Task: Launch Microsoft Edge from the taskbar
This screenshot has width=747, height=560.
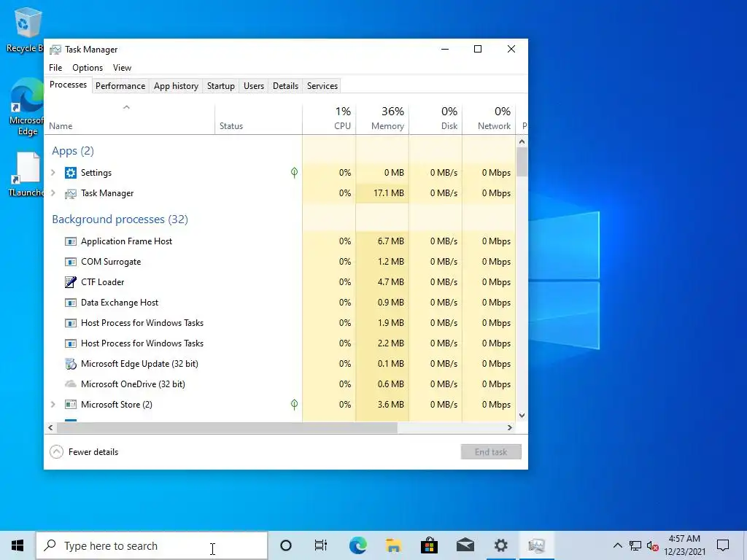Action: pos(357,545)
